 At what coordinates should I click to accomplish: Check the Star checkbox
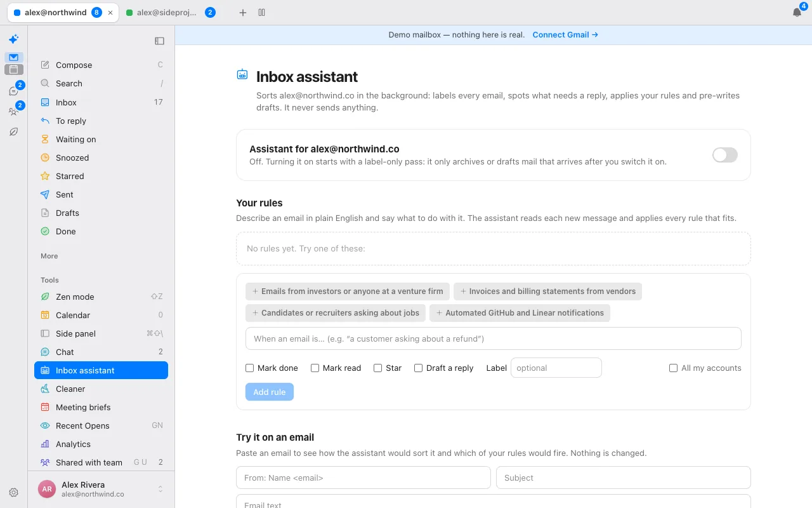point(377,368)
